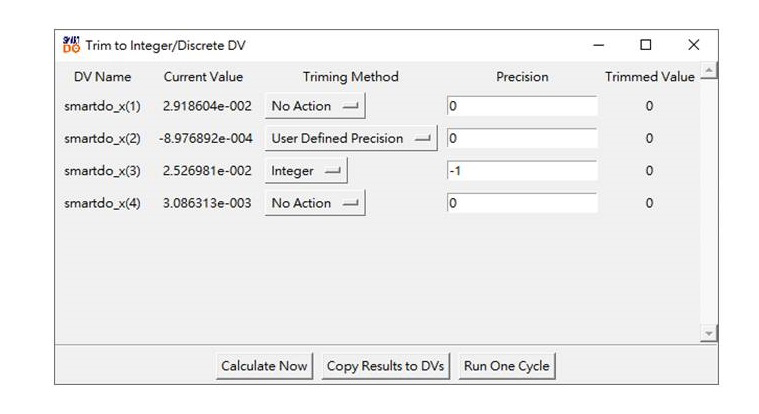Click Precision field for smartdo_x(1)
Viewport: 759px width, 414px height.
pyautogui.click(x=521, y=106)
